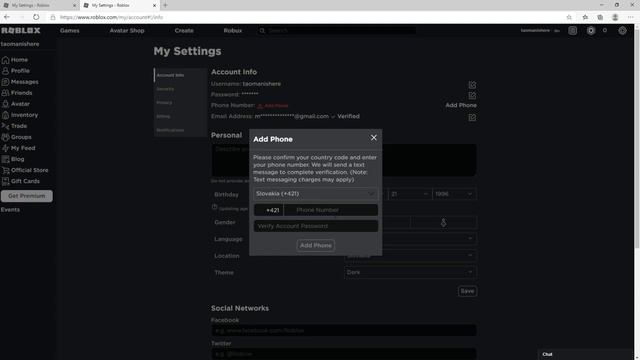Open the notifications icon in the top bar
The height and width of the screenshot is (360, 640).
coord(573,31)
